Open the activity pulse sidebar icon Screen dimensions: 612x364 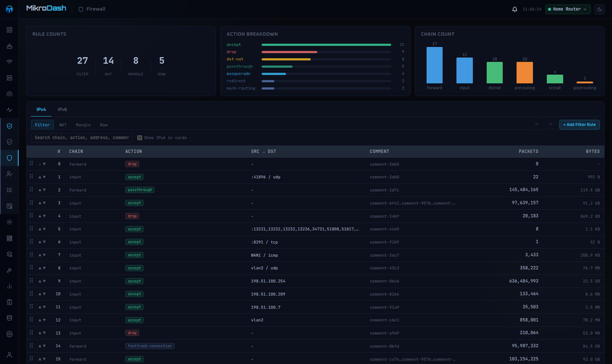pos(9,110)
